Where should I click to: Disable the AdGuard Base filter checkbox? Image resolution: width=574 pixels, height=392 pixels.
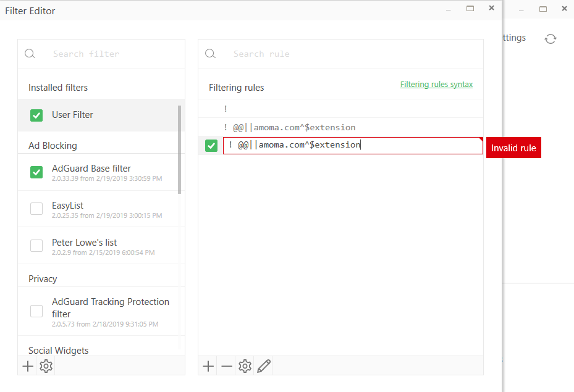(36, 172)
